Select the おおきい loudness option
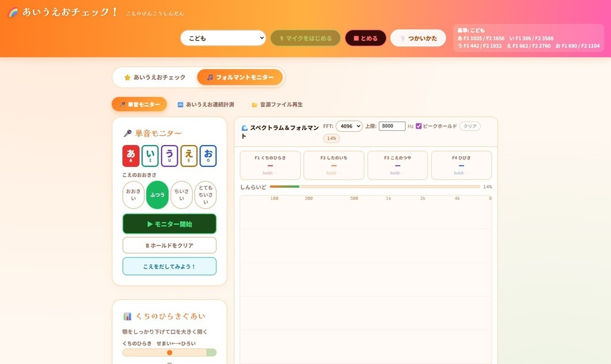611x364 pixels. tap(133, 195)
